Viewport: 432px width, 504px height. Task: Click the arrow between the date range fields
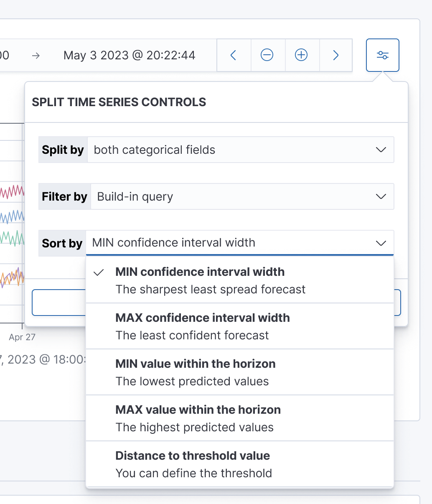(36, 55)
